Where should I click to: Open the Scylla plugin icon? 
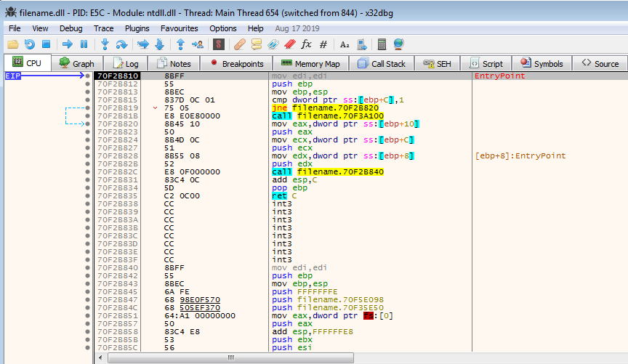point(217,44)
